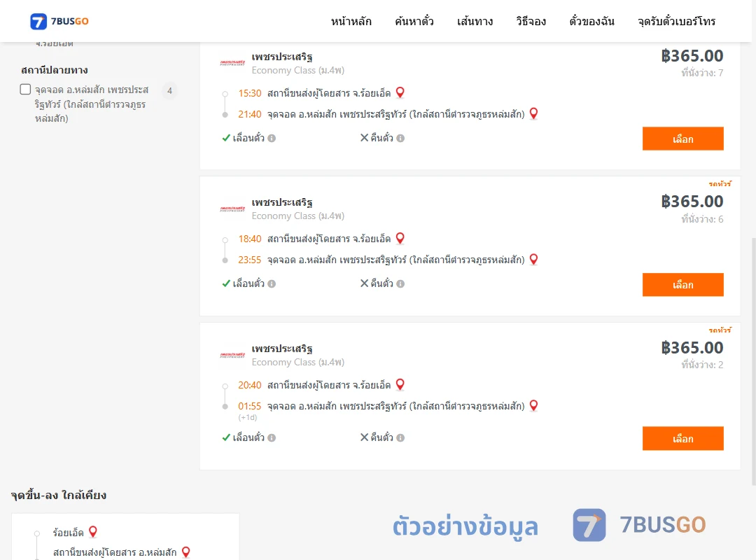
Task: Select the 20:40 trip with เลือก button
Action: point(682,438)
